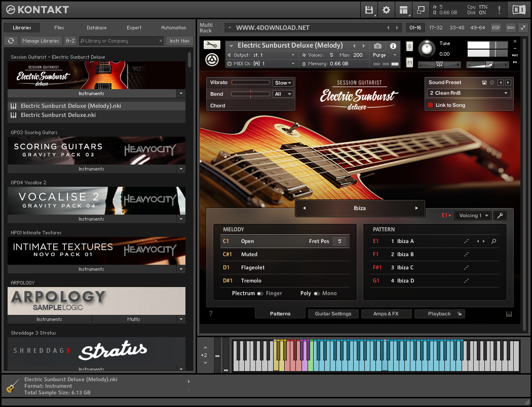Image resolution: width=532 pixels, height=407 pixels.
Task: Click the NI logo icon
Action: coord(519,10)
